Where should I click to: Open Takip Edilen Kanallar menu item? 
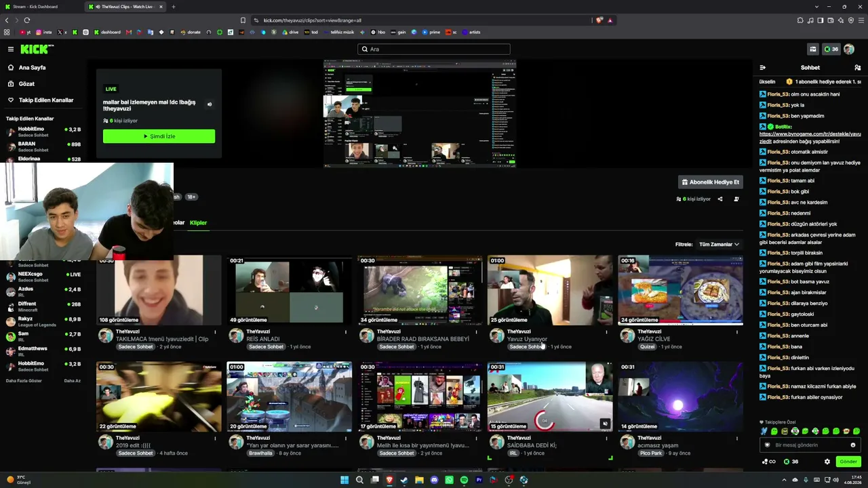46,100
